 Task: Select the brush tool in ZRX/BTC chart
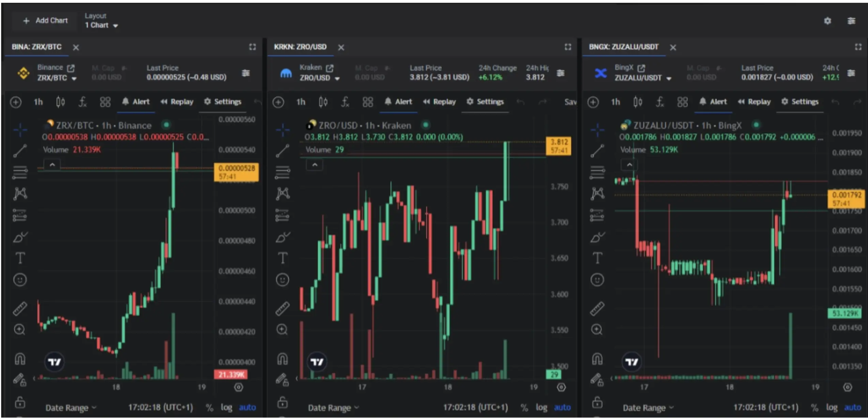click(20, 237)
